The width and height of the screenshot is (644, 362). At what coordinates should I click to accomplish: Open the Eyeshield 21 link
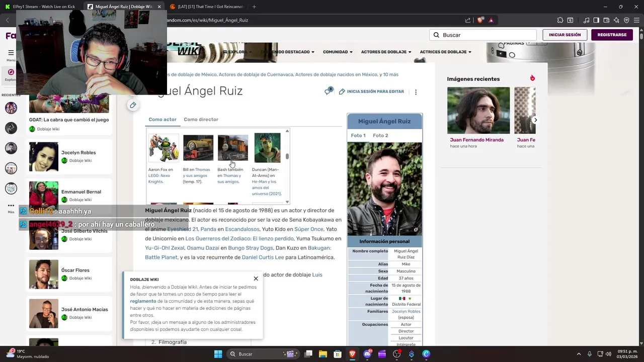tap(183, 229)
